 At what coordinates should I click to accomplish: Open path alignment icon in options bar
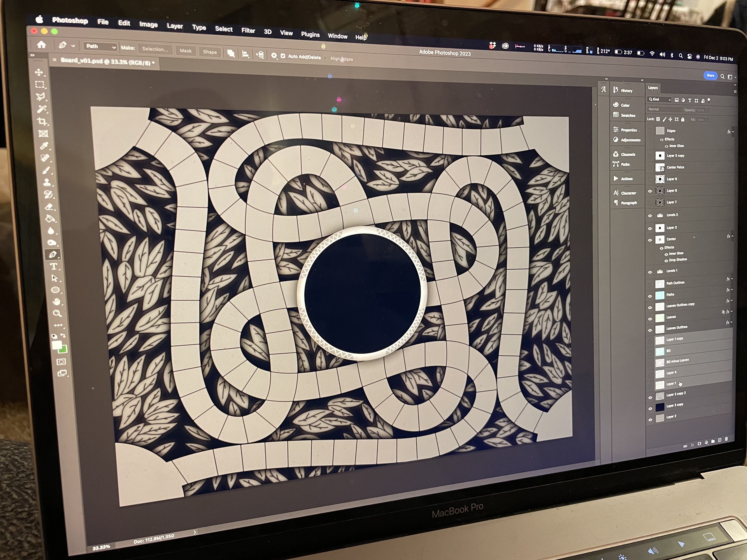(x=246, y=54)
